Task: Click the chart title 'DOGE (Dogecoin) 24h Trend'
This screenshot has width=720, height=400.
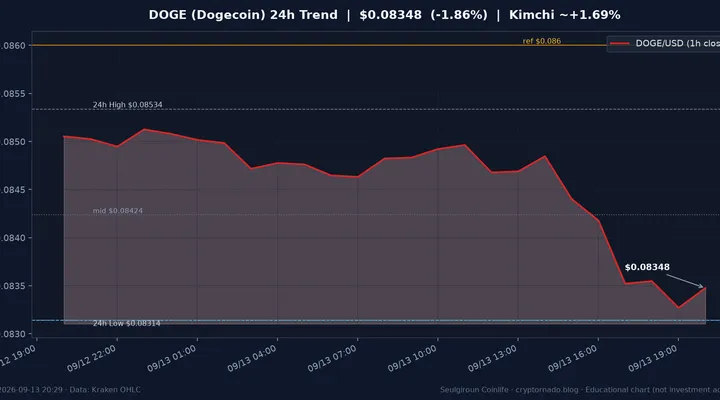Action: 243,15
